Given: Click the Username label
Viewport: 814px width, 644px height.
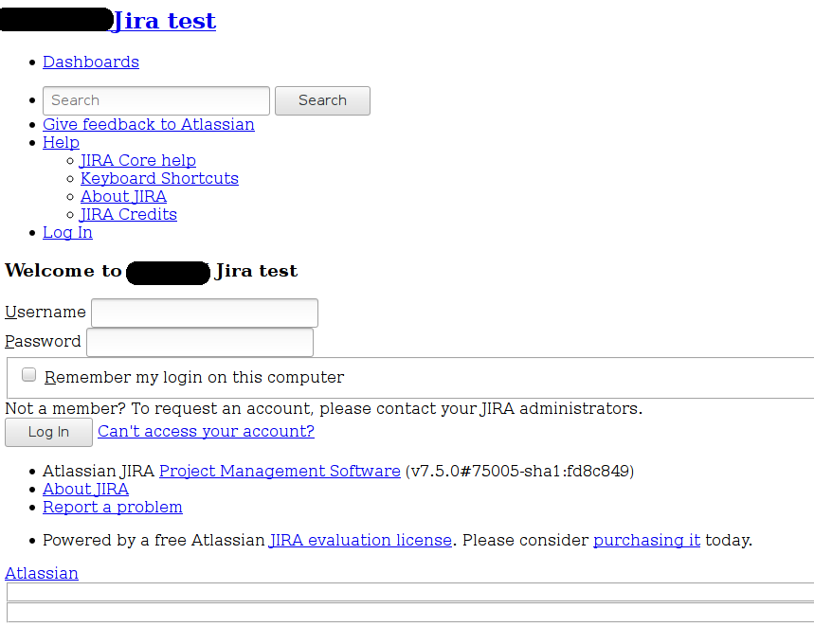Looking at the screenshot, I should pyautogui.click(x=45, y=312).
